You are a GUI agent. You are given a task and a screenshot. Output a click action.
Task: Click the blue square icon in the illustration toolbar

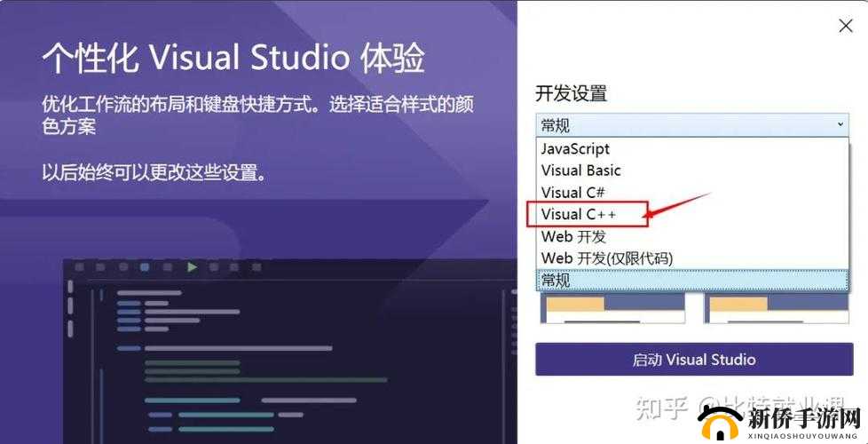tap(145, 266)
